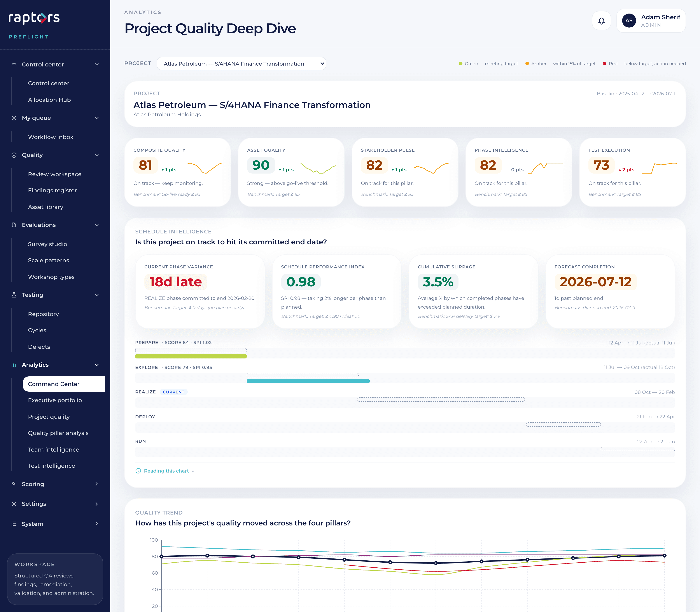Click the REALIZE phase planned dashed bar

click(x=441, y=400)
